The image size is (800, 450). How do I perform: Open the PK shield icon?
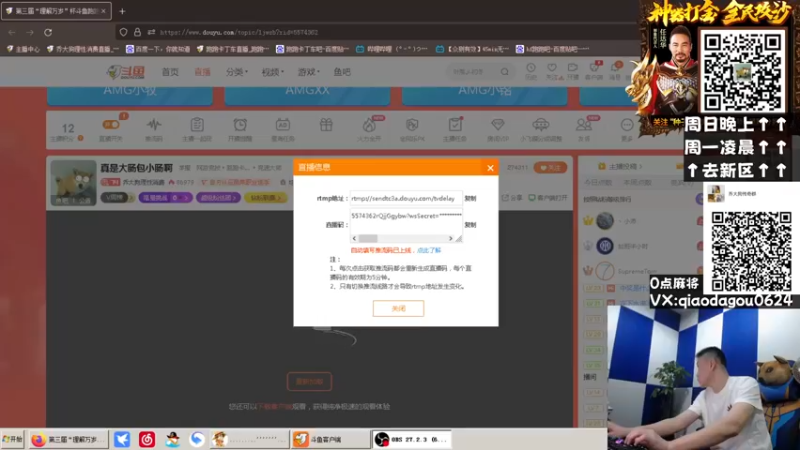point(412,125)
